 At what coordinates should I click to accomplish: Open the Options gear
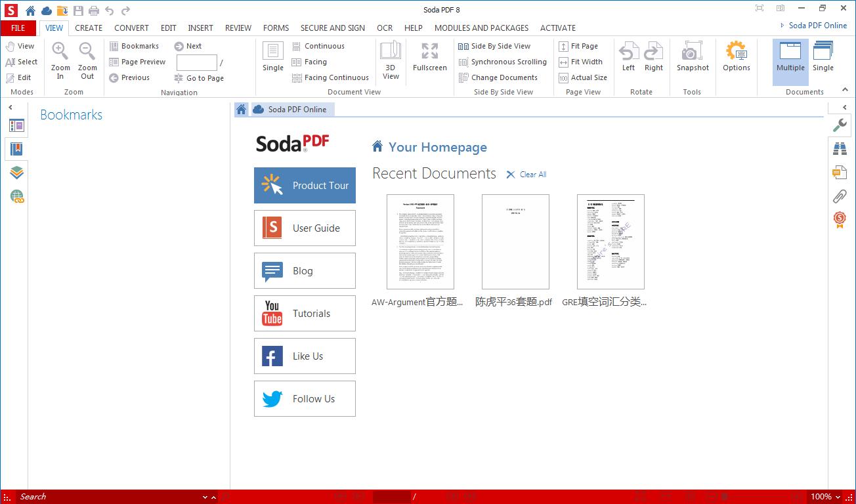pos(737,57)
